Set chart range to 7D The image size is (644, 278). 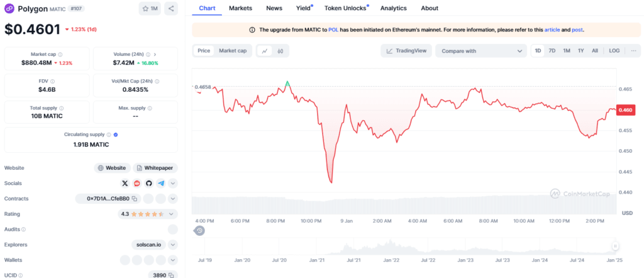[552, 50]
